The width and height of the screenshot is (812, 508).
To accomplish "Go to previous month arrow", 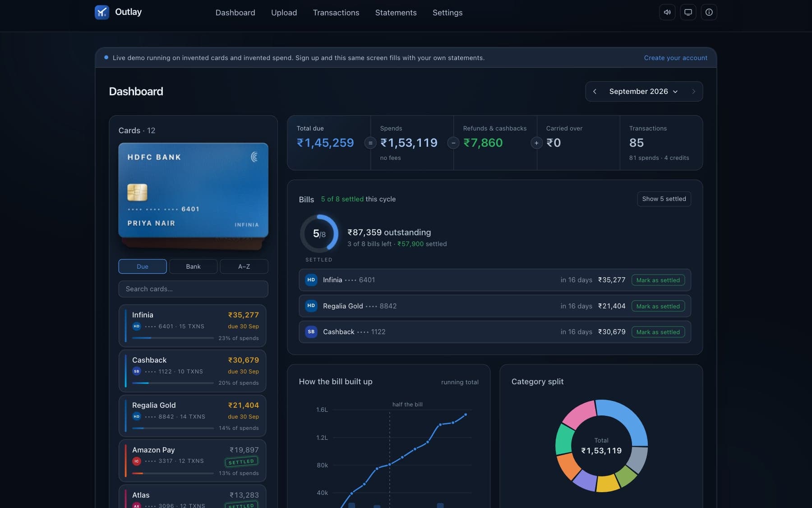I will (595, 91).
